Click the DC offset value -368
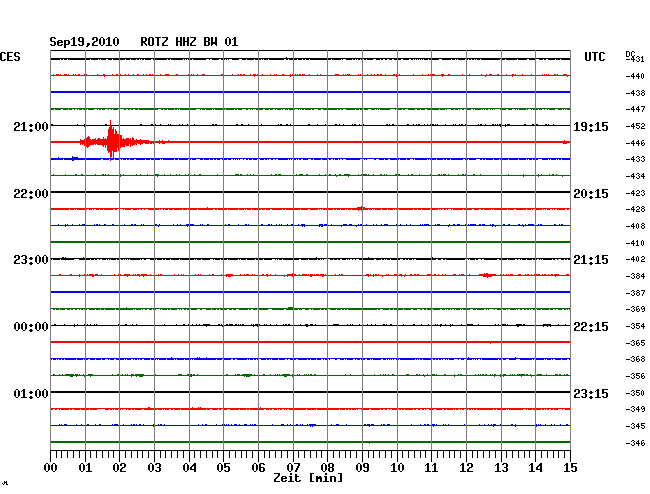 [635, 359]
